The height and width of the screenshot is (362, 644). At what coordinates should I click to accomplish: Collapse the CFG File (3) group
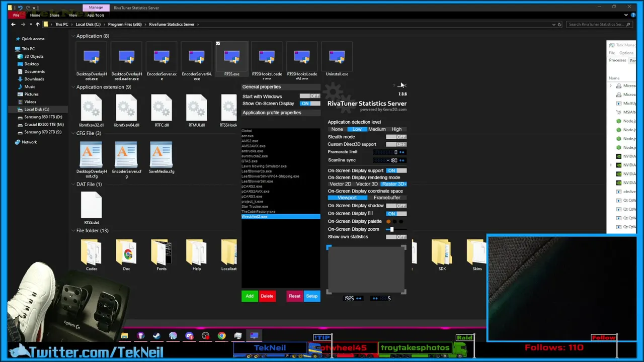[73, 133]
